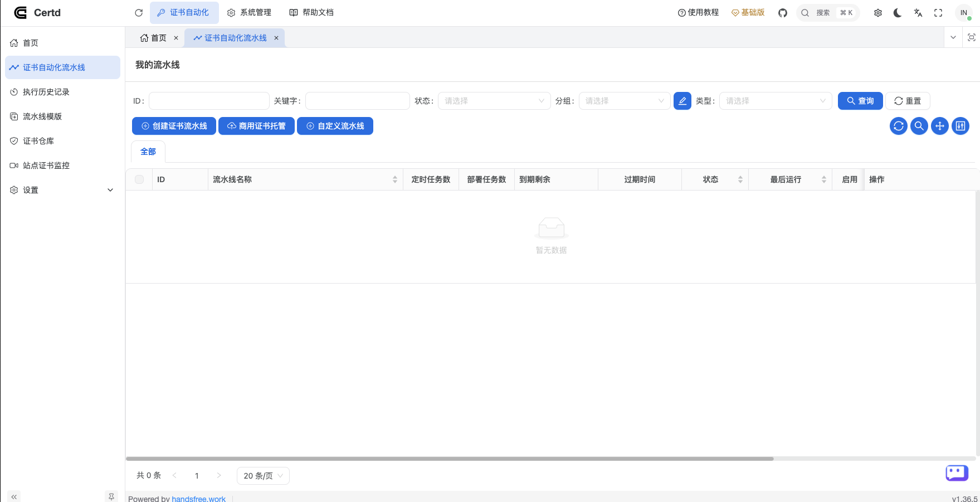Click the refresh icon beside top menu
Screen dimensions: 980x502
click(139, 13)
